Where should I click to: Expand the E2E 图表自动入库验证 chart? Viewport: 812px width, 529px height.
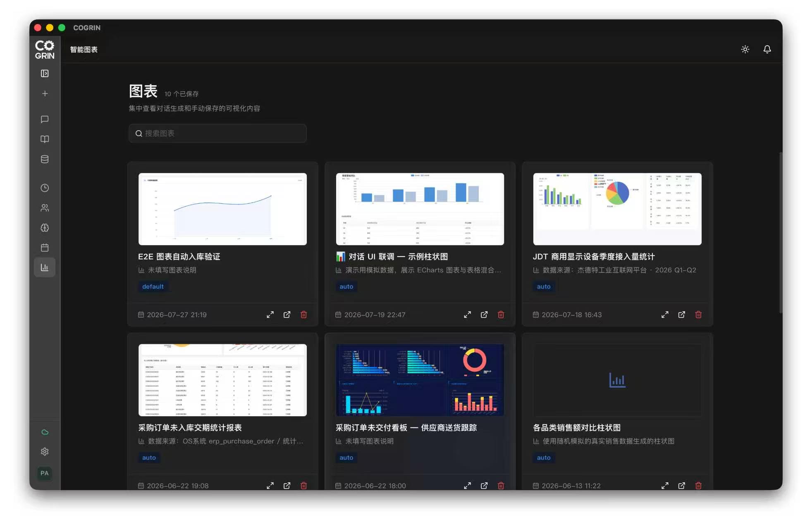tap(270, 315)
